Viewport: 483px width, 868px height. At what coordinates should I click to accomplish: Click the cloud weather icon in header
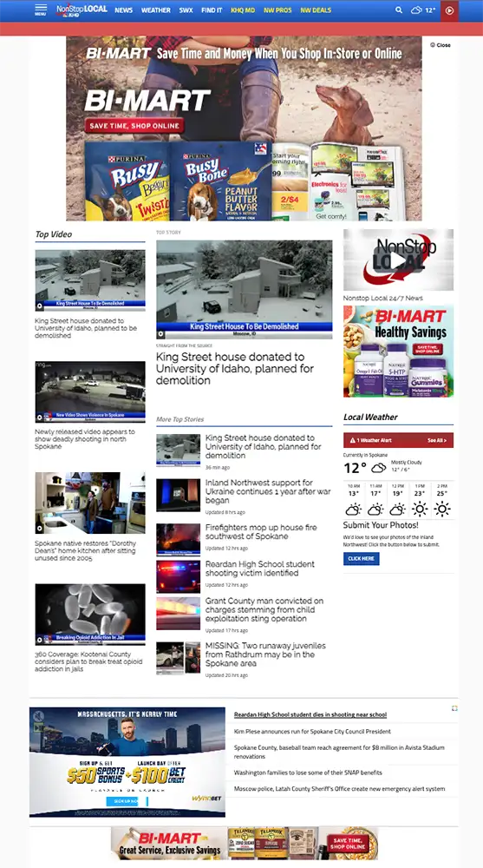tap(416, 10)
